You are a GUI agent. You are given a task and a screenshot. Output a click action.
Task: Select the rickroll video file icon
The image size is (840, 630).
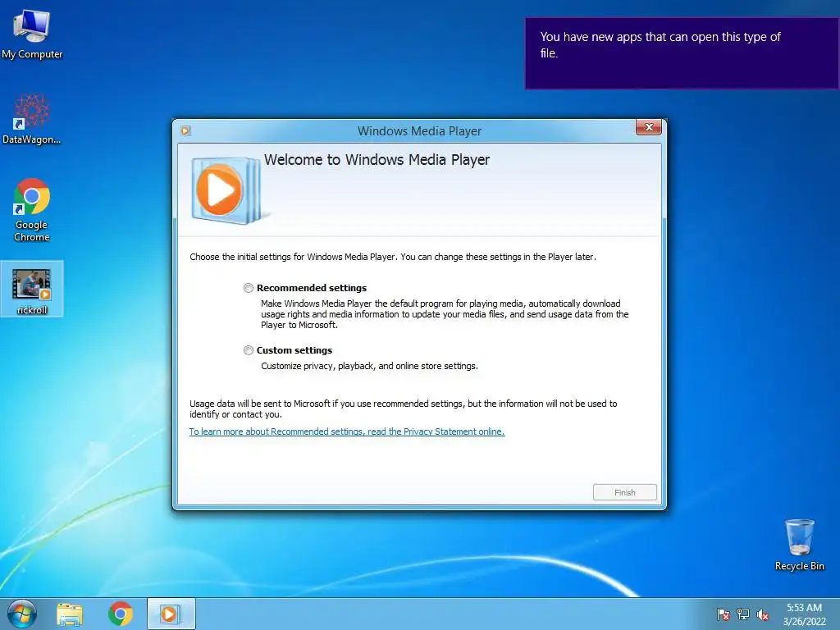(32, 290)
